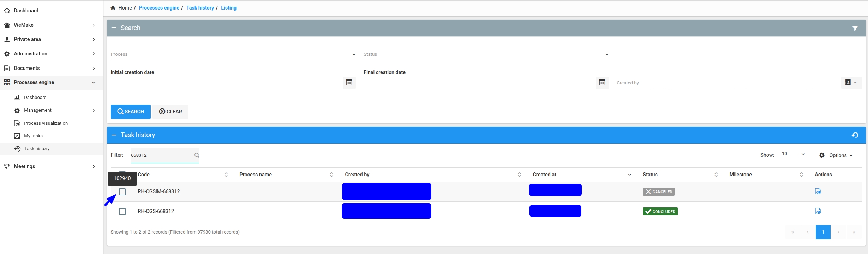Viewport: 868px width, 254px height.
Task: Click the CLEAR button
Action: [170, 112]
